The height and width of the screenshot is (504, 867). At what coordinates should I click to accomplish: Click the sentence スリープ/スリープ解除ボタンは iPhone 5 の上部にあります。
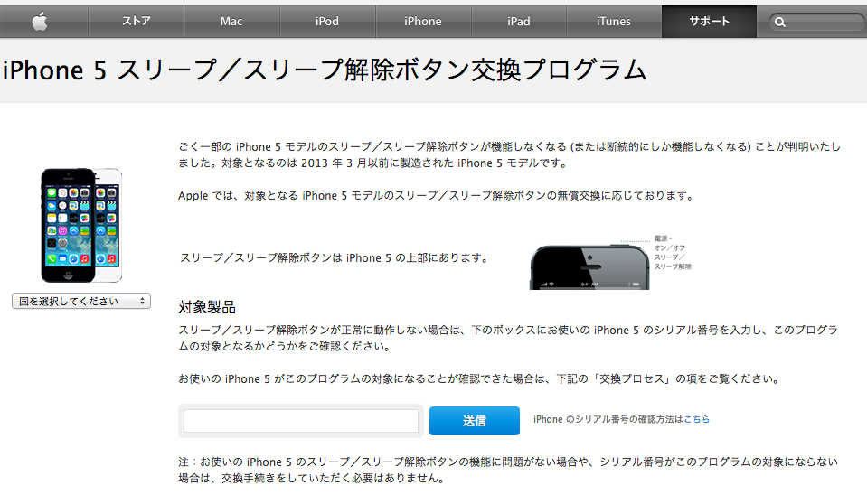[x=335, y=258]
